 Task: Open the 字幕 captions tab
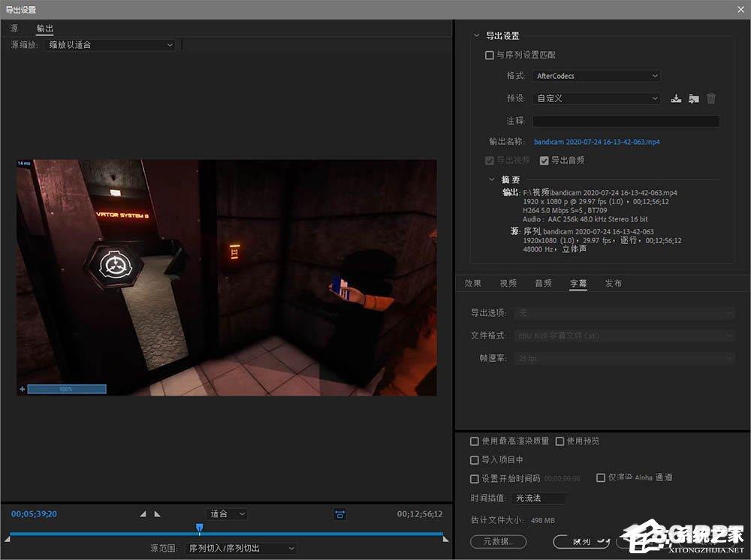[x=578, y=283]
